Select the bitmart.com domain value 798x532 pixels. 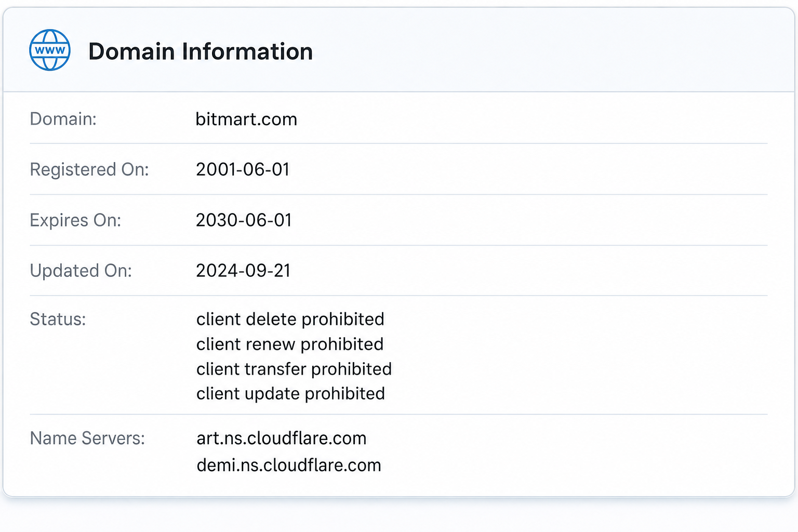[246, 119]
